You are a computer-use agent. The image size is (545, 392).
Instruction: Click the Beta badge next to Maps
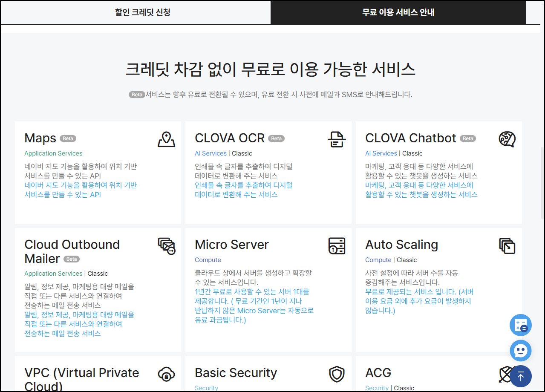point(68,138)
